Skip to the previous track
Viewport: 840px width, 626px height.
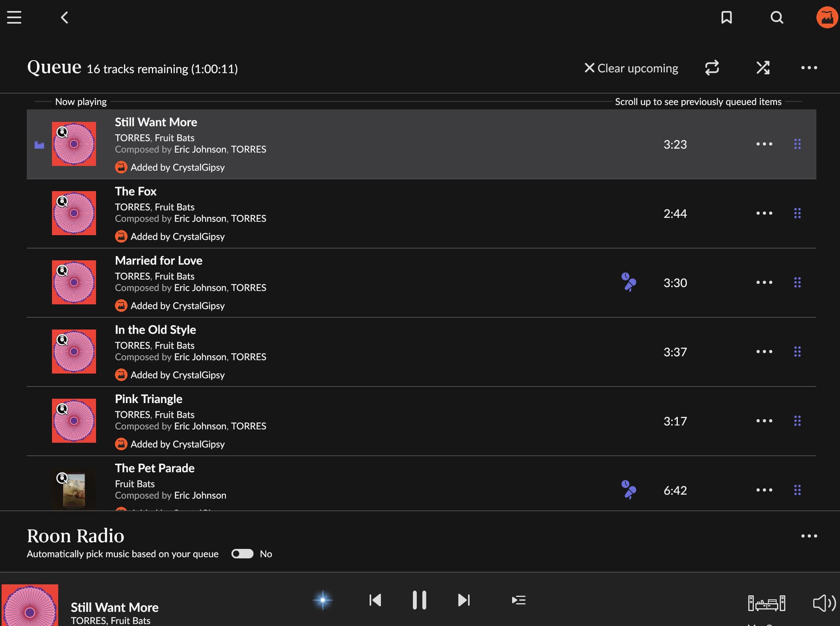pos(375,600)
